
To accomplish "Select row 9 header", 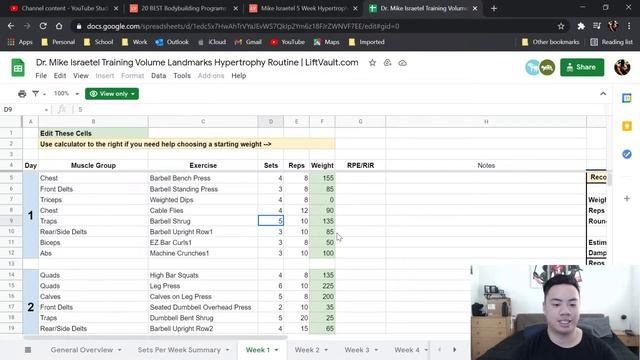I will (11, 221).
